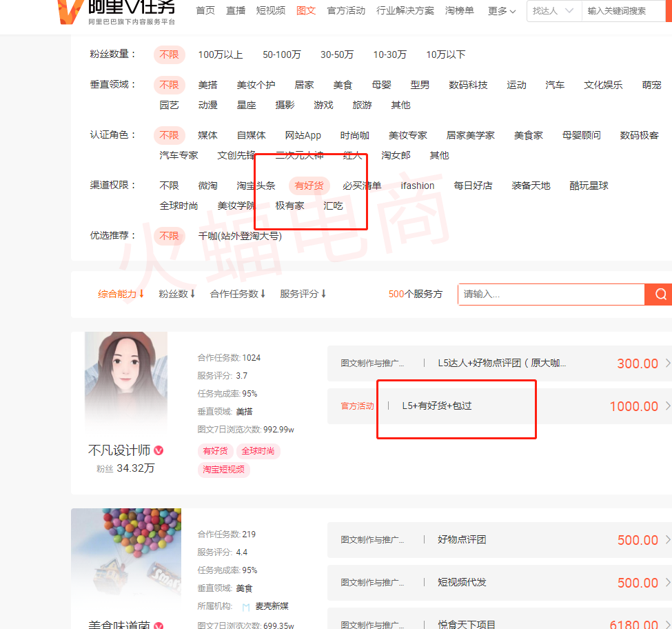
Task: Open 不凡设计师 profile avatar image
Action: (x=125, y=381)
